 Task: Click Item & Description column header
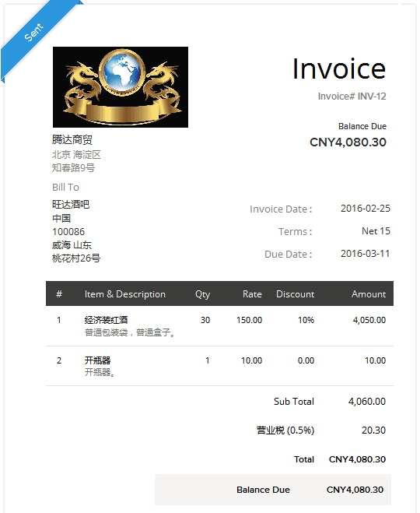(125, 294)
